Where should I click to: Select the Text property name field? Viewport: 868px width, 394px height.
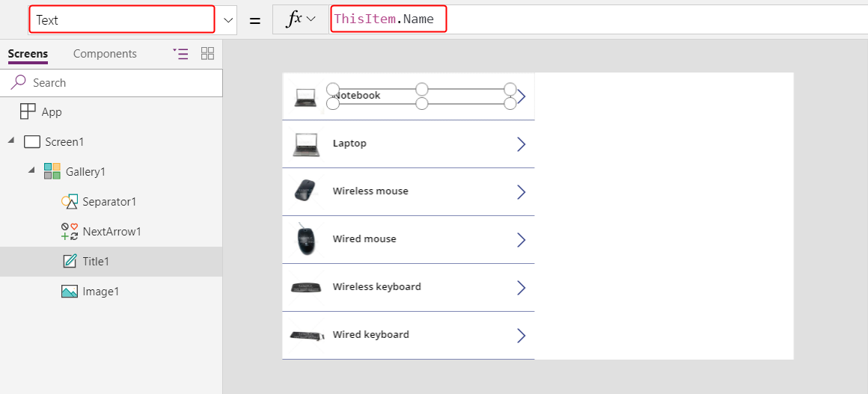pos(121,20)
